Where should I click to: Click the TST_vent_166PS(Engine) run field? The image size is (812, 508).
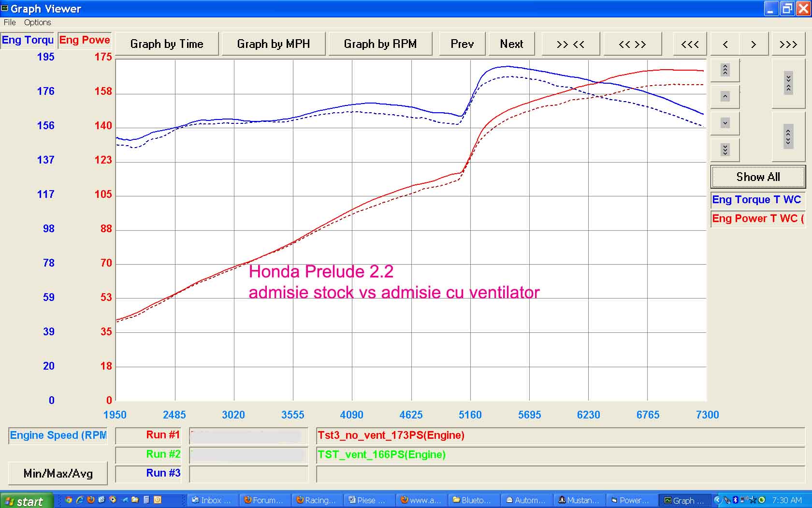pyautogui.click(x=560, y=455)
